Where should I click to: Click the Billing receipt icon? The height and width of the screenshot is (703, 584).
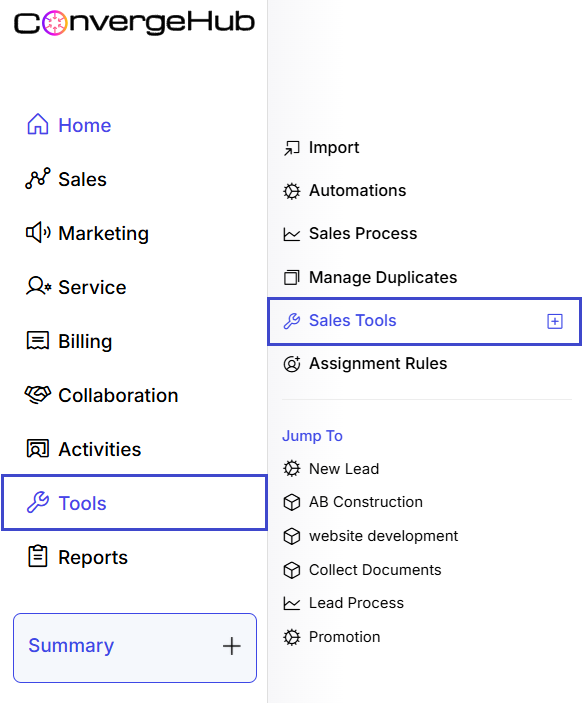pos(38,341)
